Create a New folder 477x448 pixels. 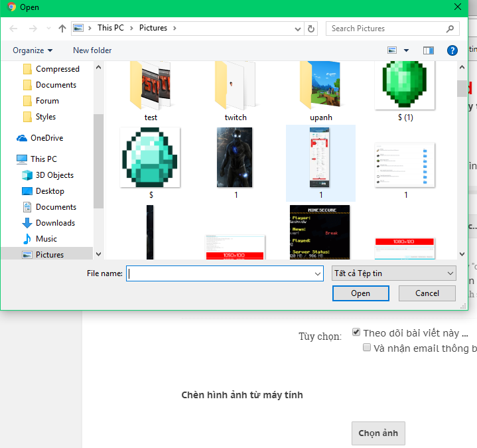point(92,50)
